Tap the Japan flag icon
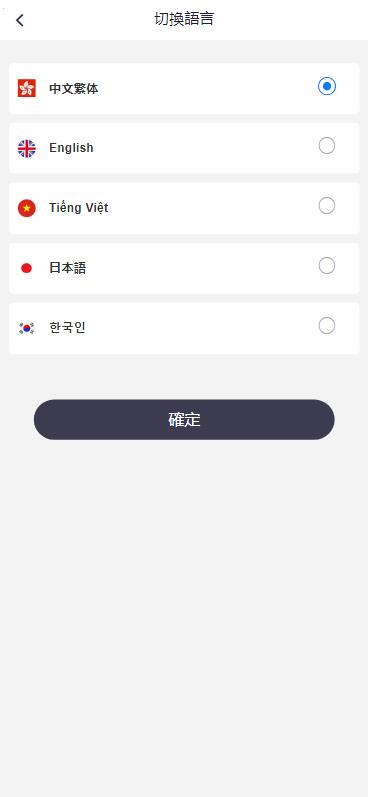The image size is (368, 797). 26,268
